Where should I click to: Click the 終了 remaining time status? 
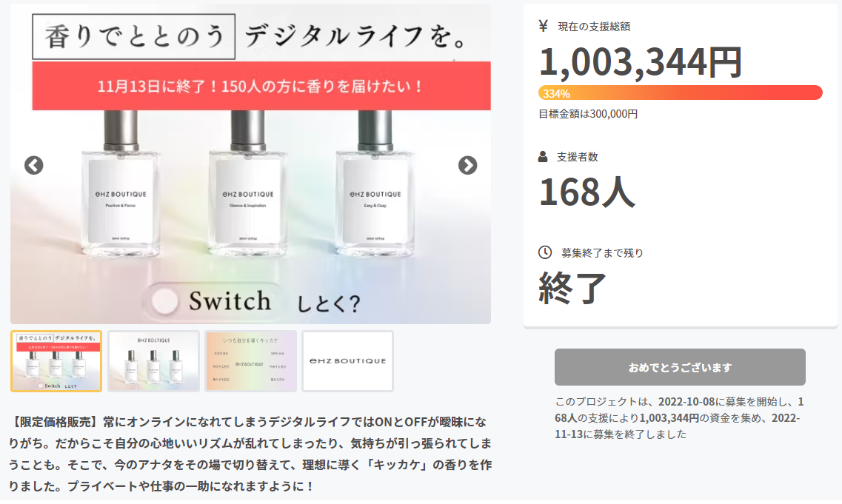click(x=572, y=288)
